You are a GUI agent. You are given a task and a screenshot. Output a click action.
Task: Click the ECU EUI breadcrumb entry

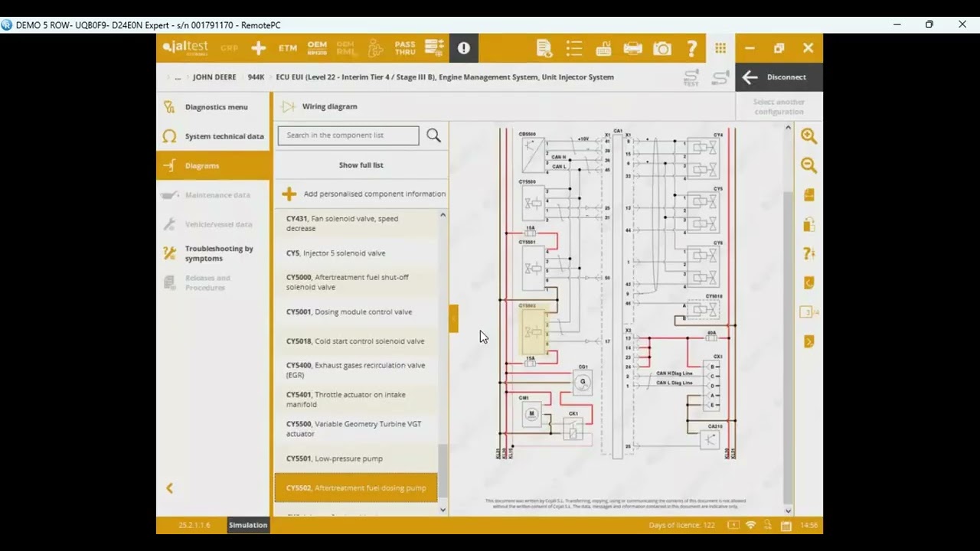point(445,77)
